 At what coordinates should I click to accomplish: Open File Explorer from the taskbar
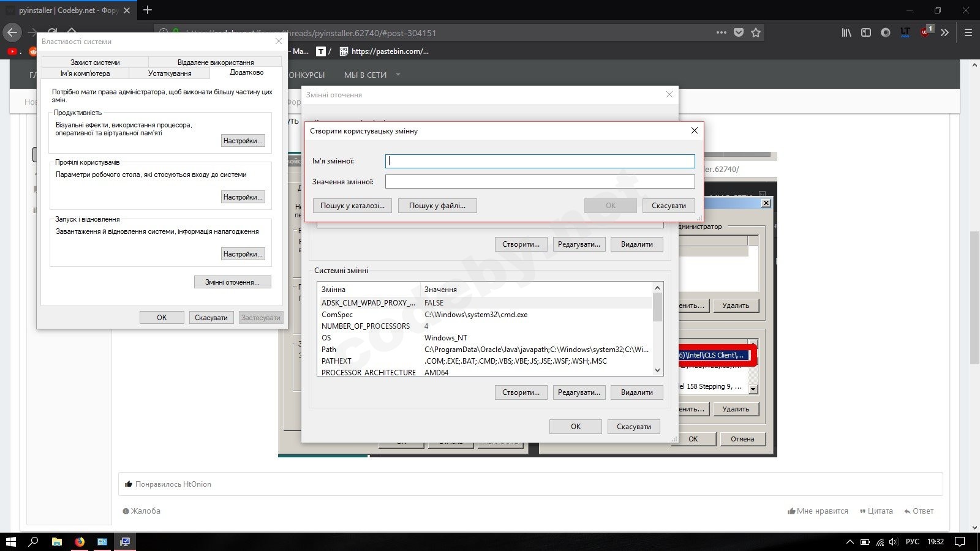pyautogui.click(x=56, y=542)
